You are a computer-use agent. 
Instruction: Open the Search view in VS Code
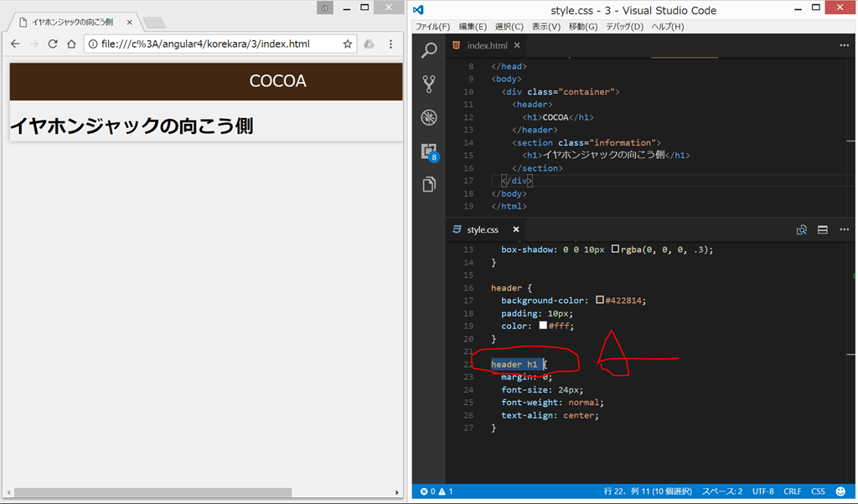click(x=429, y=50)
